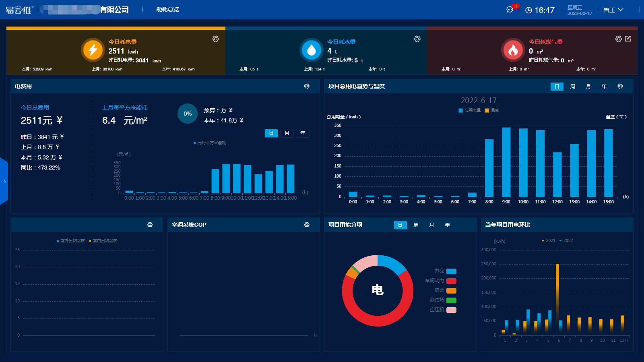Click the gas flame consumption icon
The height and width of the screenshot is (362, 644).
point(513,50)
